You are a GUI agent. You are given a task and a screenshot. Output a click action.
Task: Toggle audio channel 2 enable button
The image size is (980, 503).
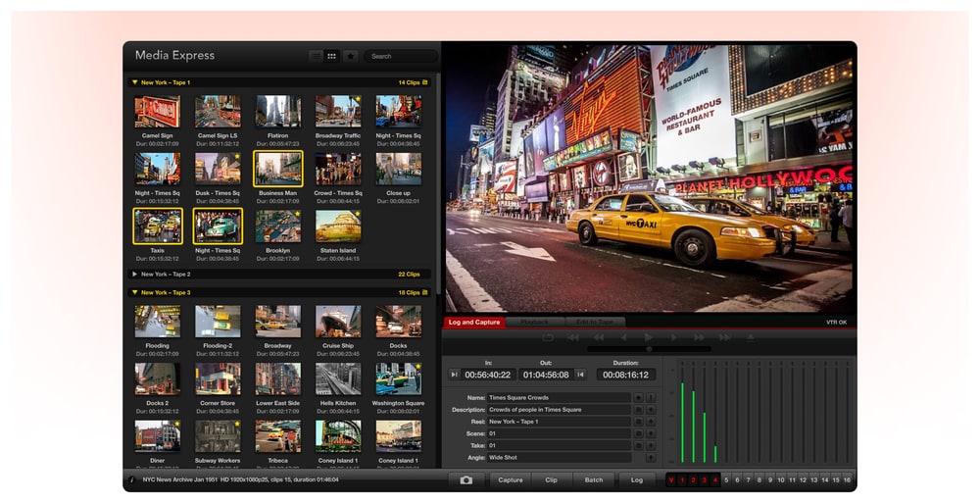(693, 479)
